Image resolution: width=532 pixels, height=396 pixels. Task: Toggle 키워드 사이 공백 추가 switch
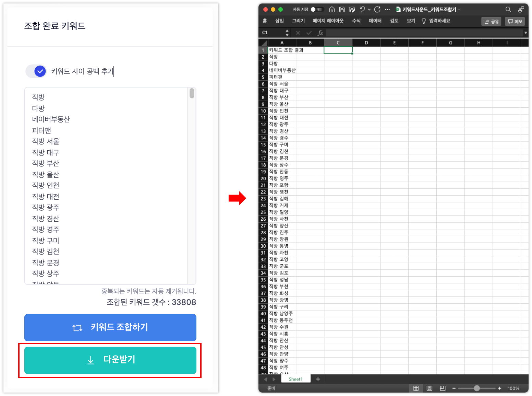[36, 71]
